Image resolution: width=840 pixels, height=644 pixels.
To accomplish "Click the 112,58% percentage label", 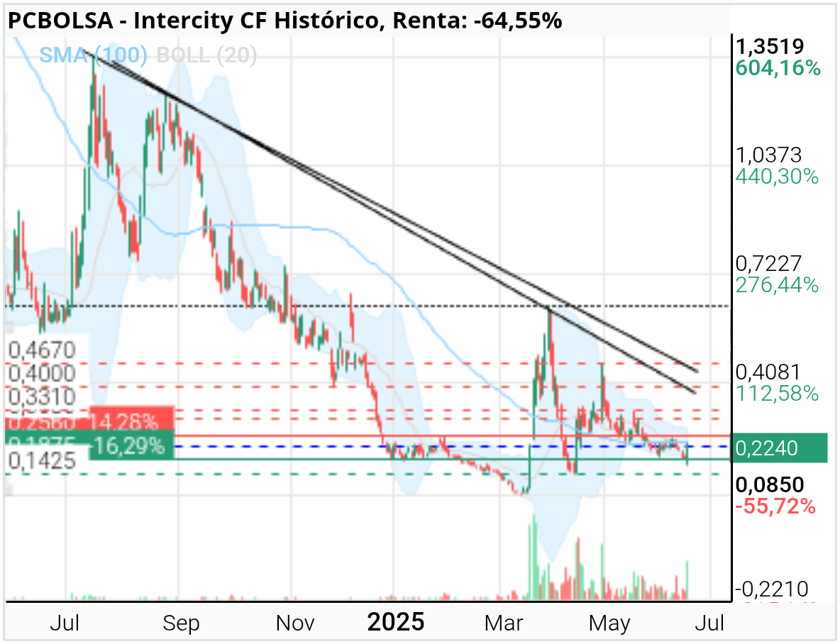I will (x=777, y=393).
